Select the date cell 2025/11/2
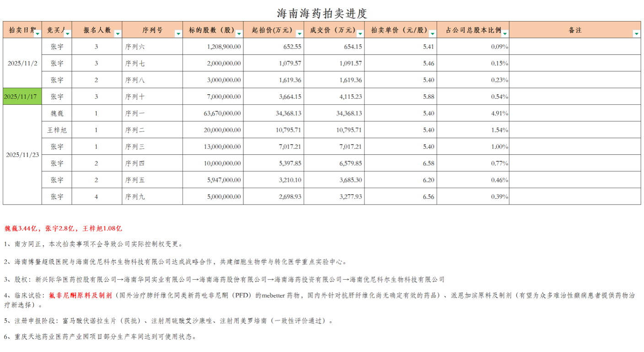The image size is (644, 352). tap(22, 63)
